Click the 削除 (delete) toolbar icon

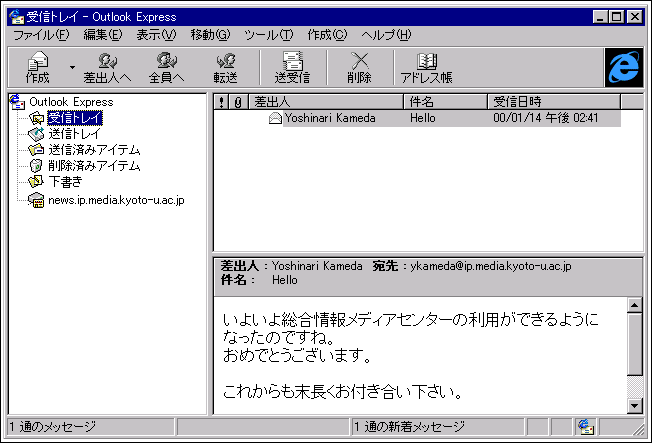coord(360,67)
